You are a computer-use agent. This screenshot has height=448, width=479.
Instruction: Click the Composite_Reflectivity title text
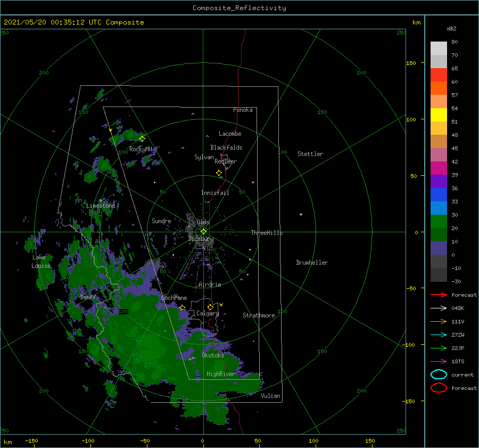pos(240,8)
